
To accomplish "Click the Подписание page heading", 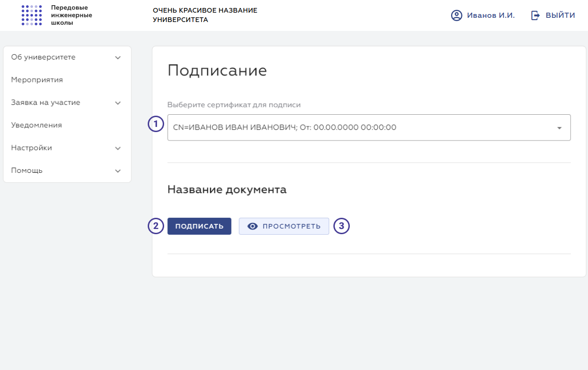I will 217,71.
